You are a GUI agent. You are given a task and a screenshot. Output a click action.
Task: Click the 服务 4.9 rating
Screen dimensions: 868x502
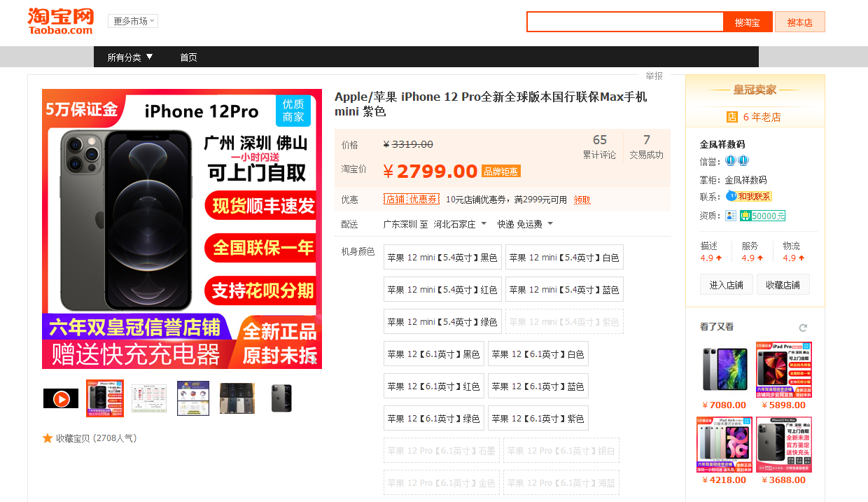pyautogui.click(x=753, y=252)
